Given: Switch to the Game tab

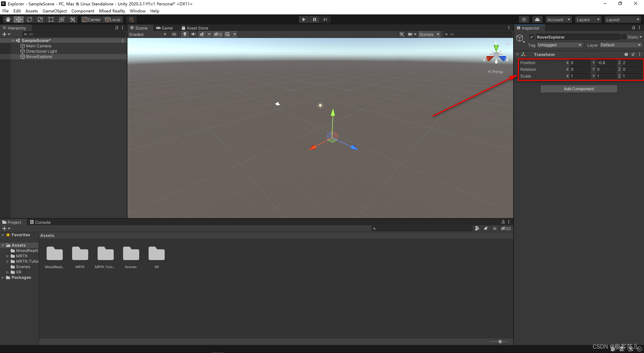Looking at the screenshot, I should 164,28.
